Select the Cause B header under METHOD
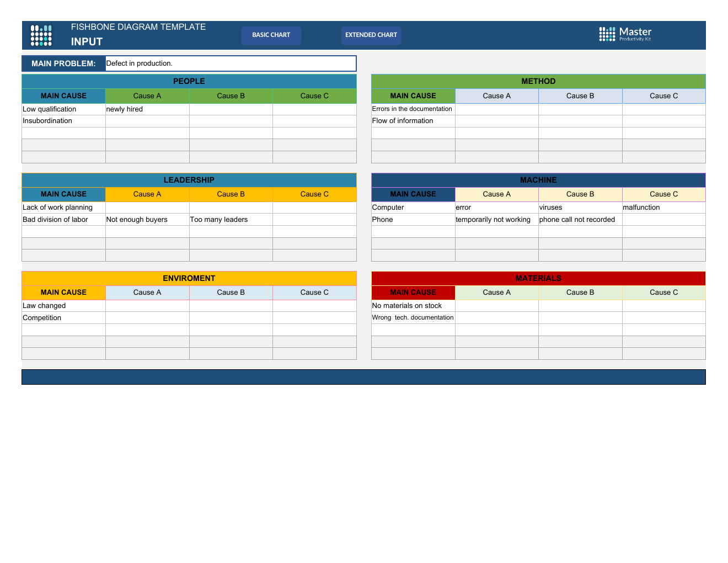The width and height of the screenshot is (728, 563). (x=580, y=96)
